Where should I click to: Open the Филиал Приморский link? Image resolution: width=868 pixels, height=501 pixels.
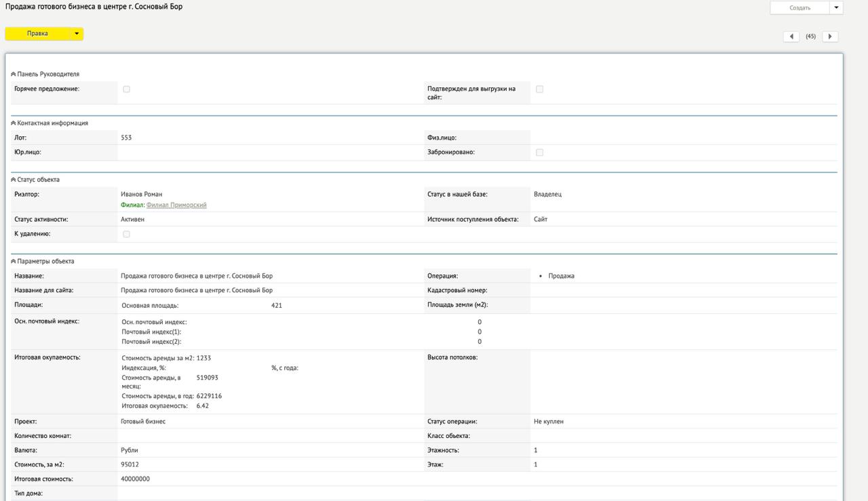tap(176, 205)
